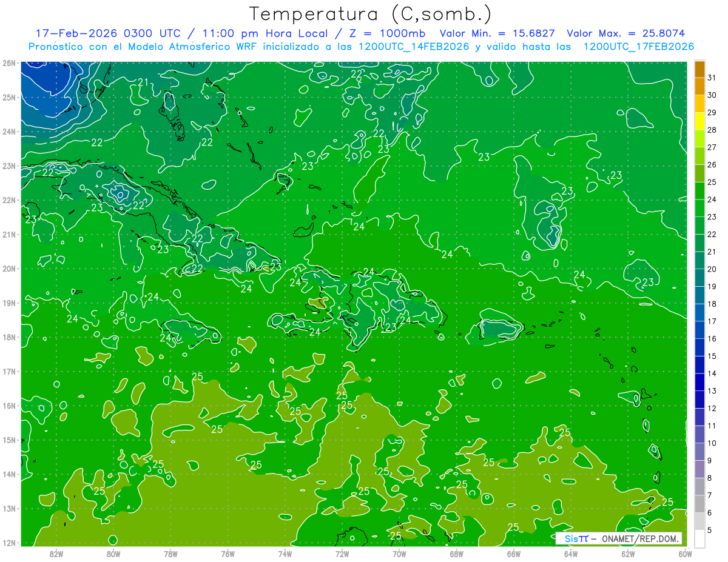The width and height of the screenshot is (728, 562).
Task: Click the '17N' latitude axis label
Action: point(8,372)
